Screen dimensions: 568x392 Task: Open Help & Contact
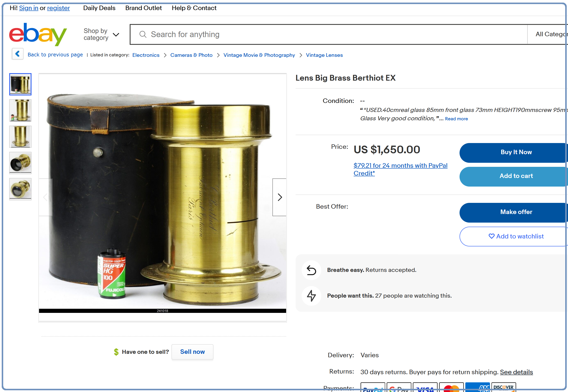(194, 8)
